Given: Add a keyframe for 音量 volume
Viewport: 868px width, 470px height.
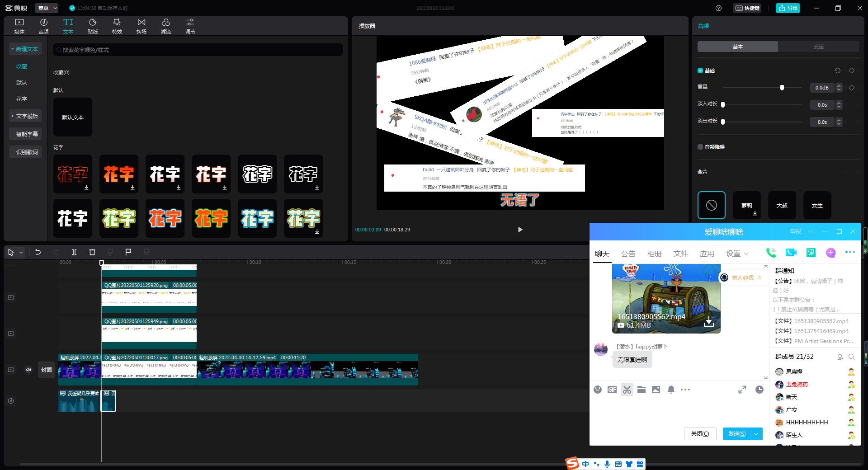Looking at the screenshot, I should [x=852, y=88].
